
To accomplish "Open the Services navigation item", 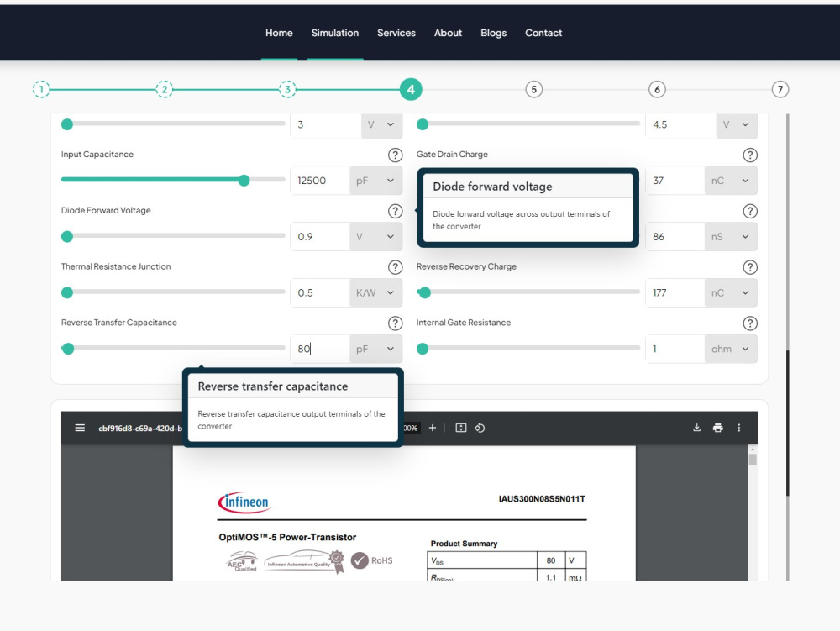I will 396,33.
